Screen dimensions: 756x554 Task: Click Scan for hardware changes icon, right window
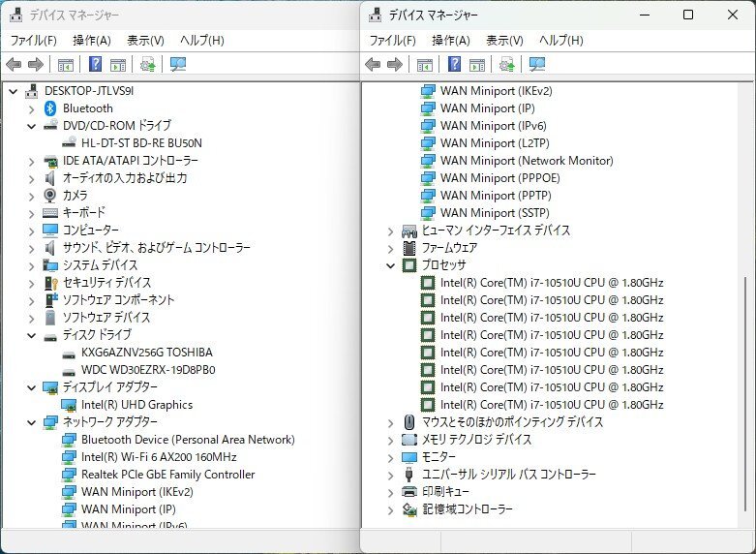click(537, 64)
